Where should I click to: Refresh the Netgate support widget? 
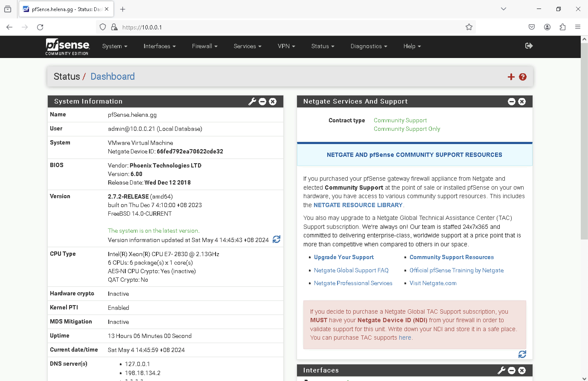click(522, 354)
